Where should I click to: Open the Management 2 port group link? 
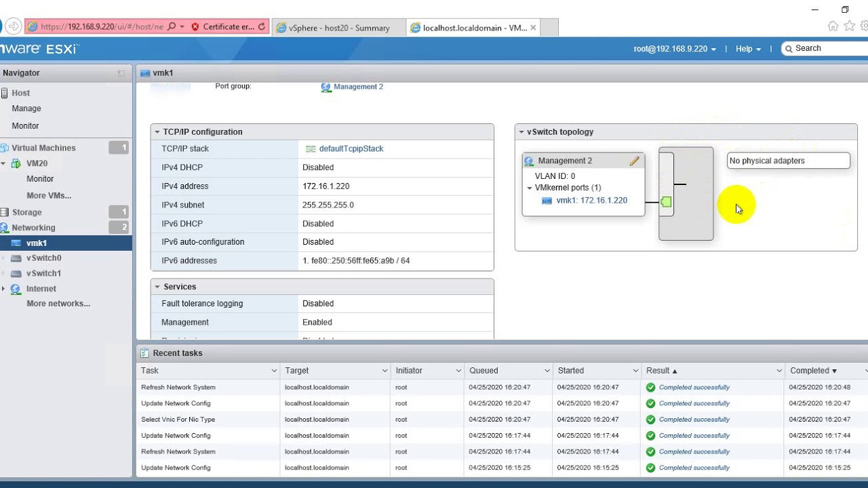[358, 87]
